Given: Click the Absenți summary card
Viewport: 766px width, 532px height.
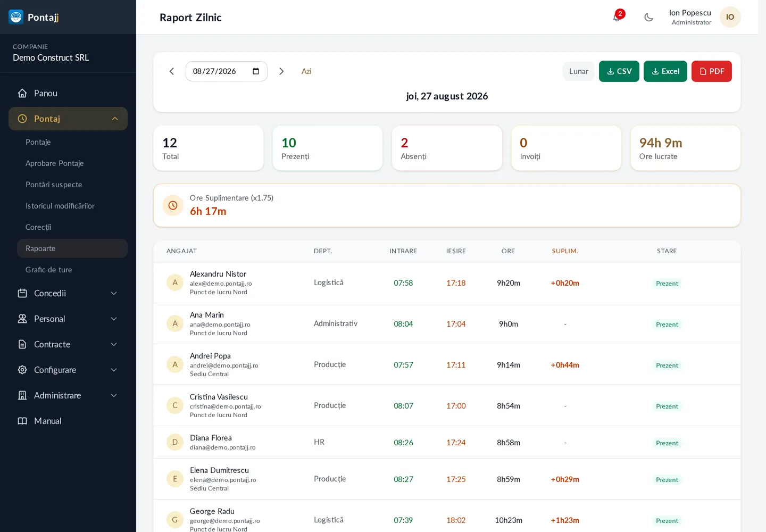Looking at the screenshot, I should pyautogui.click(x=447, y=148).
